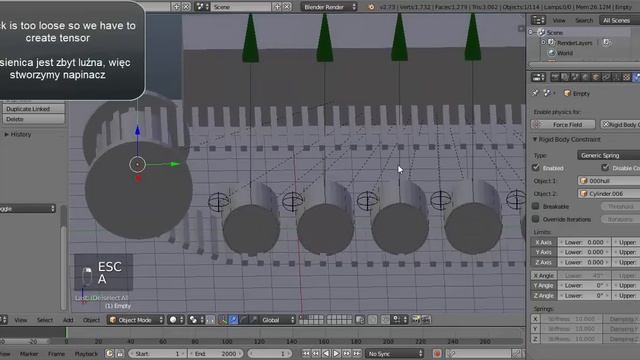Toggle the 3D manipulator widget button
Viewport: 640px width, 360px height.
tap(223, 320)
